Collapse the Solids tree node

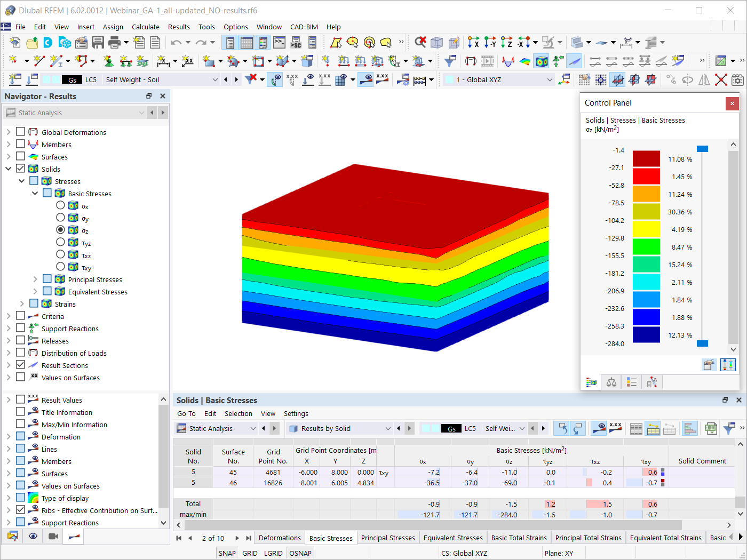(x=9, y=169)
